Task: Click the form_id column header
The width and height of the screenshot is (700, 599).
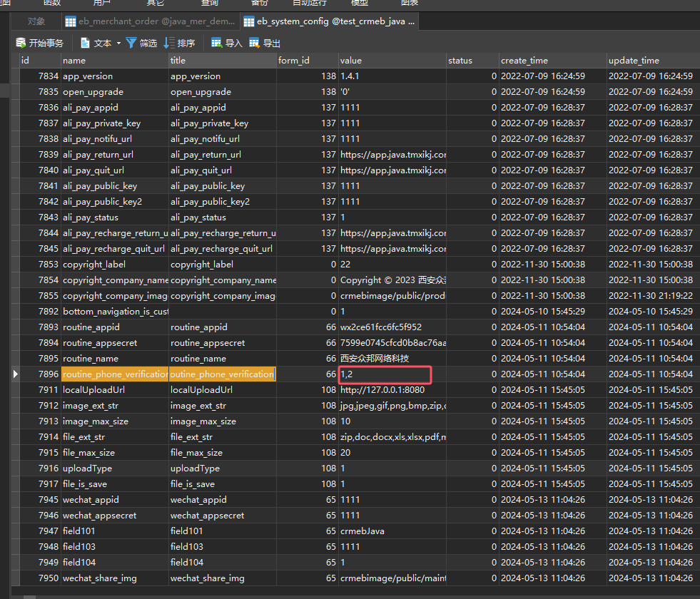Action: (x=307, y=60)
